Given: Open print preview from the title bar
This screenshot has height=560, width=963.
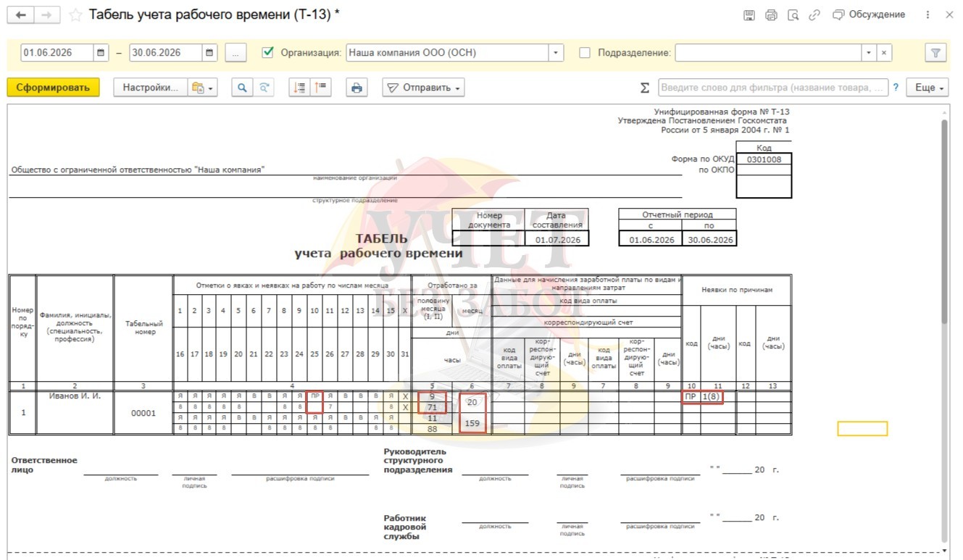Looking at the screenshot, I should pyautogui.click(x=793, y=15).
